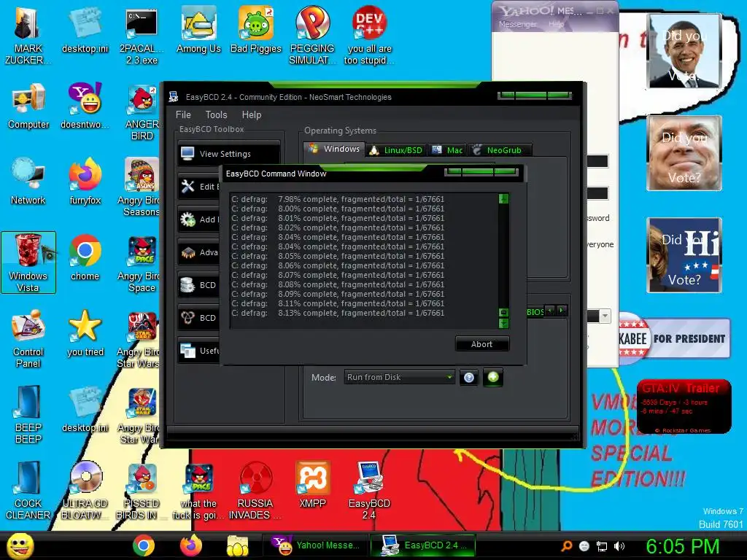Open the EasyBCD 2.4 desktop shortcut
This screenshot has width=747, height=560.
[369, 490]
